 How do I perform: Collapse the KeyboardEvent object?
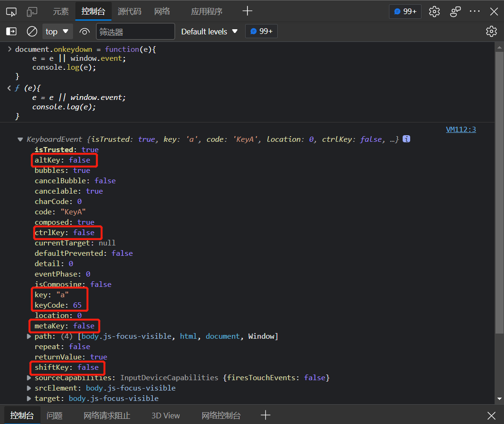20,139
